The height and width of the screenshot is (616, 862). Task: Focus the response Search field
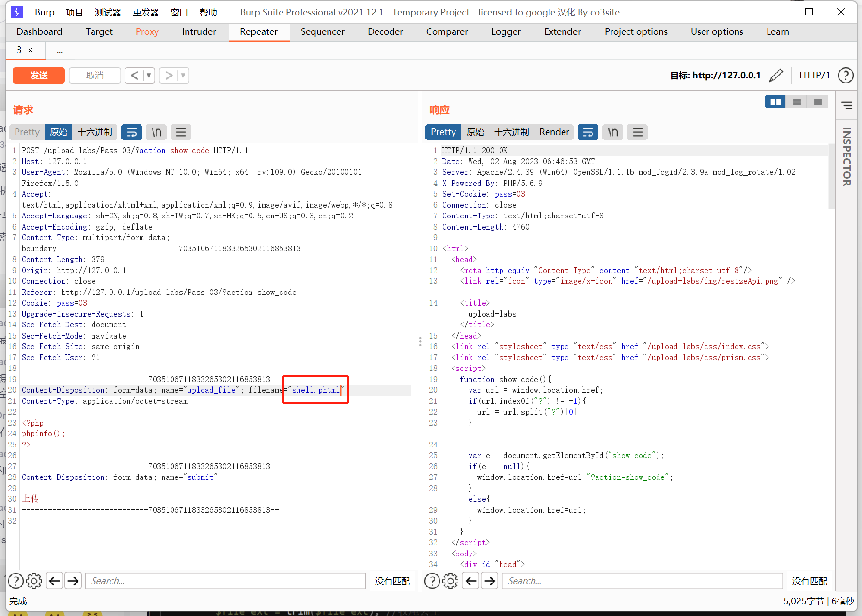click(x=642, y=581)
